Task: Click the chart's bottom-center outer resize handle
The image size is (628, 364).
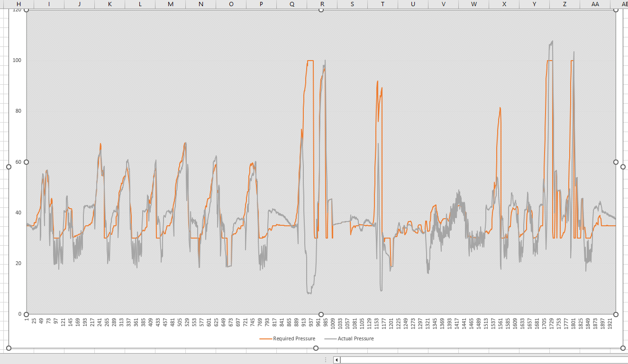Action: coord(316,348)
